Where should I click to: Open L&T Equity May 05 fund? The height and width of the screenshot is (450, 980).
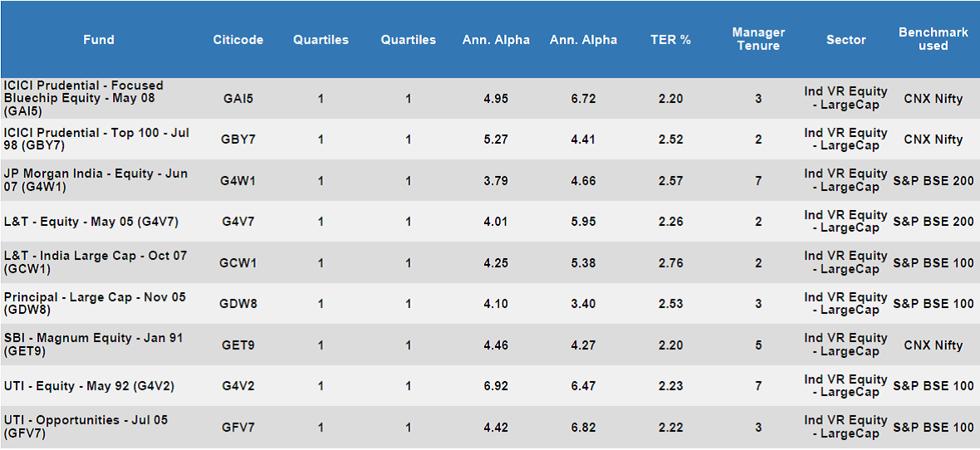click(91, 222)
